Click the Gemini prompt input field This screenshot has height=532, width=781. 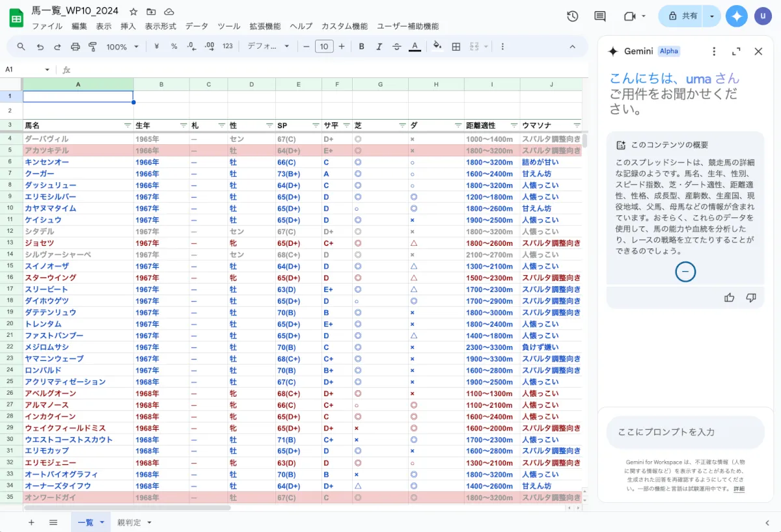(685, 432)
